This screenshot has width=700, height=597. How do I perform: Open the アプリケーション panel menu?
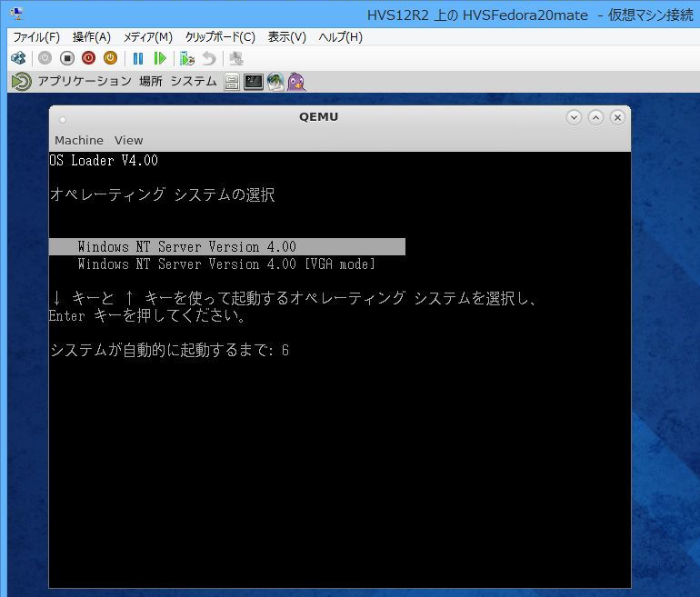85,81
